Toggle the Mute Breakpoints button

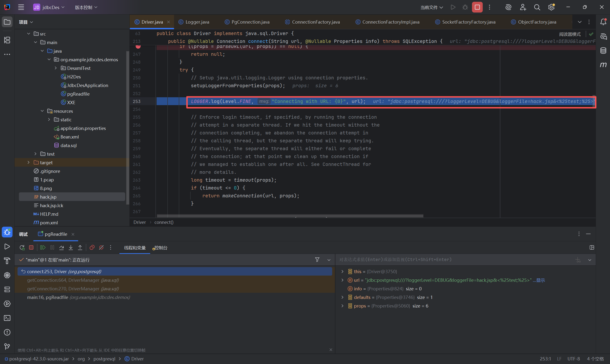point(101,247)
